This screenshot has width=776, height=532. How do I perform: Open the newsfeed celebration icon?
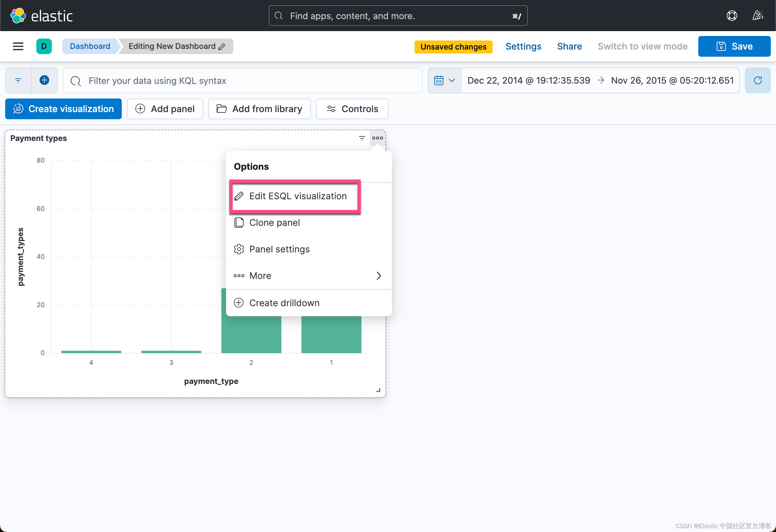[757, 16]
